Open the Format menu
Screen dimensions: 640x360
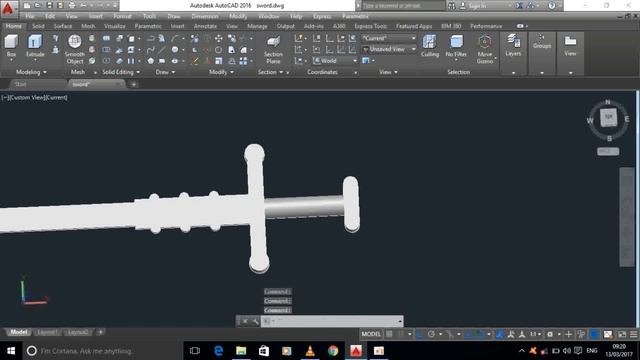pyautogui.click(x=122, y=16)
